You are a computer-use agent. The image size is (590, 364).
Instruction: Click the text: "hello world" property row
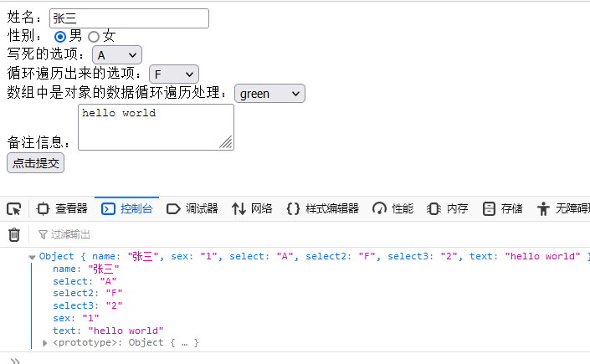pyautogui.click(x=108, y=331)
